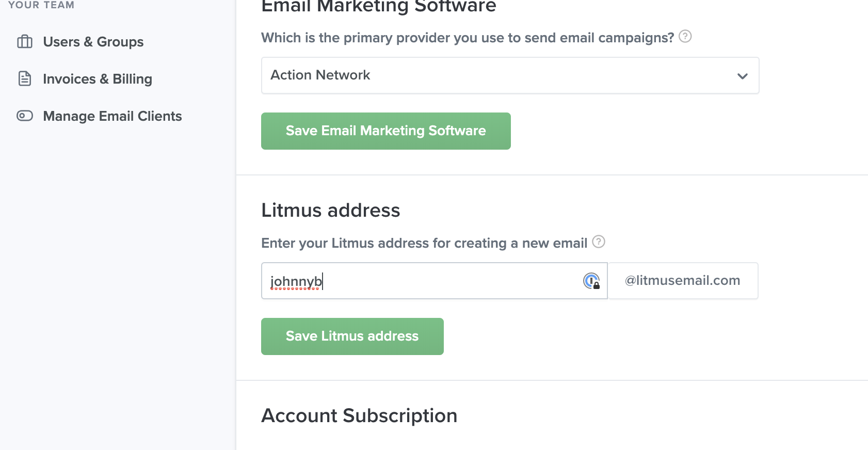Viewport: 868px width, 450px height.
Task: Open the help tooltip about email campaign providers
Action: (685, 36)
